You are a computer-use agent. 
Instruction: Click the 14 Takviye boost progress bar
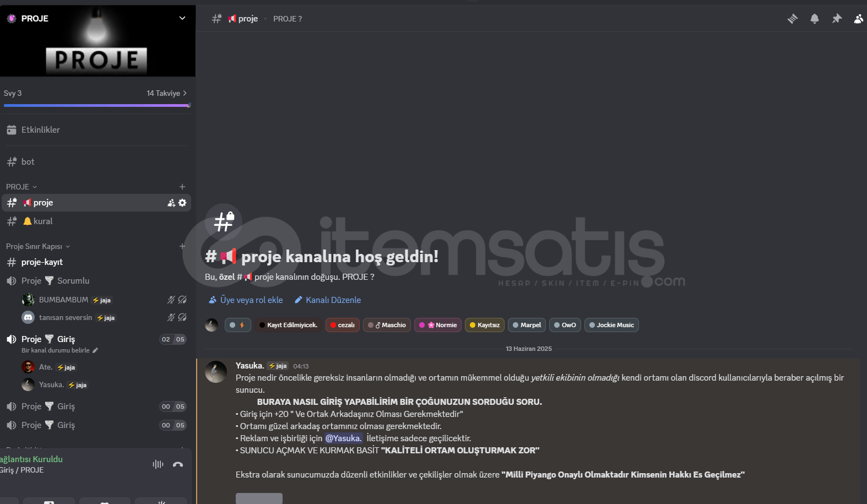tap(96, 105)
